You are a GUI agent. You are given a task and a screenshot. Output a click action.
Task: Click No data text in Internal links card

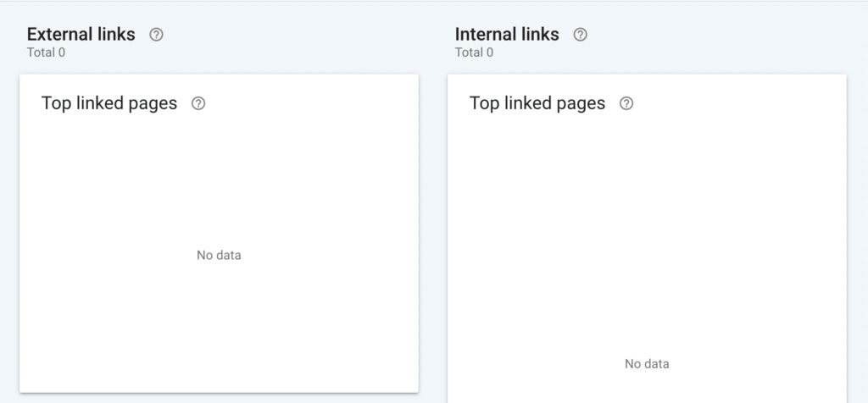point(647,364)
